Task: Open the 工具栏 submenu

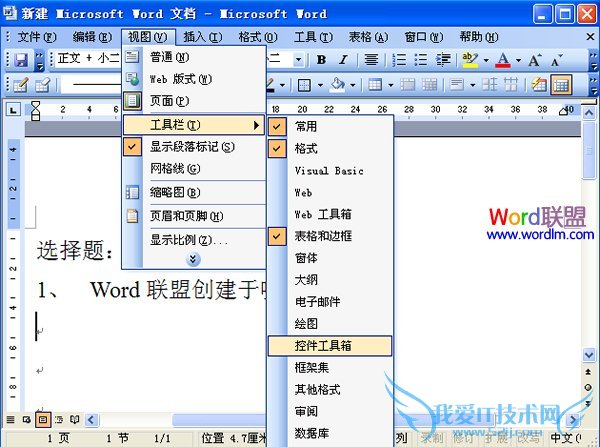Action: coord(194,125)
